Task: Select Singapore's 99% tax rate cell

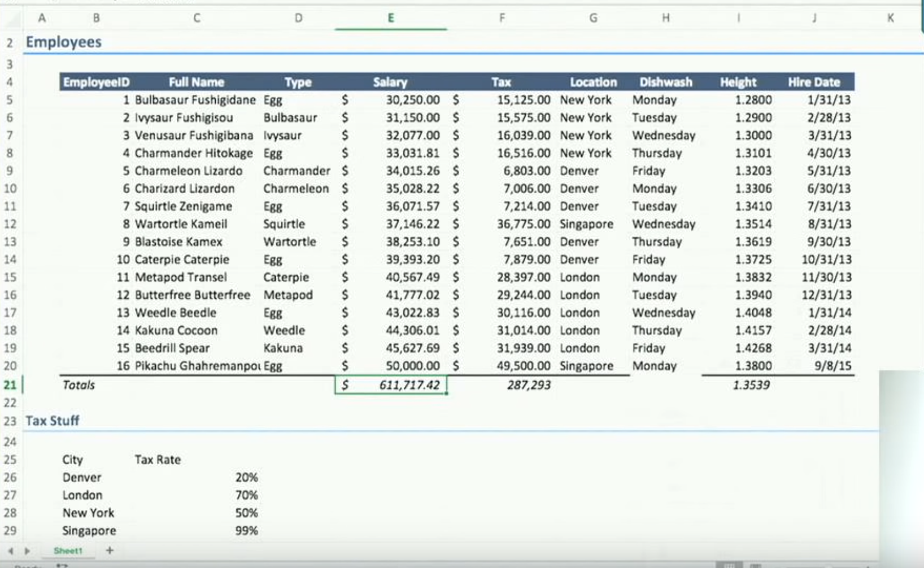Action: [246, 531]
